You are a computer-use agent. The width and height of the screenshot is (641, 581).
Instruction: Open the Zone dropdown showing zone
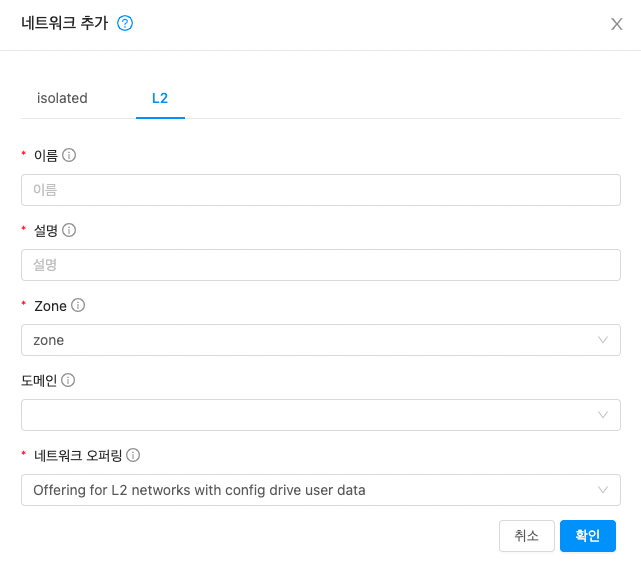pyautogui.click(x=321, y=340)
